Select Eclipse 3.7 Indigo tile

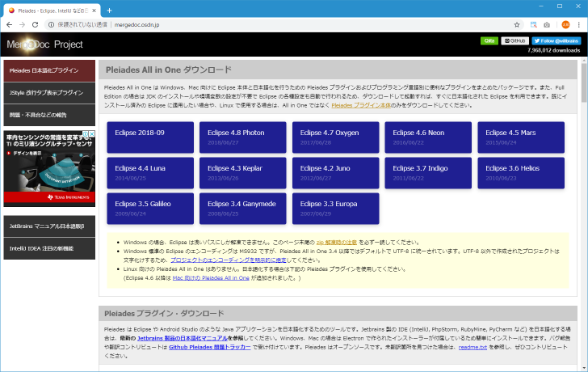coord(428,173)
